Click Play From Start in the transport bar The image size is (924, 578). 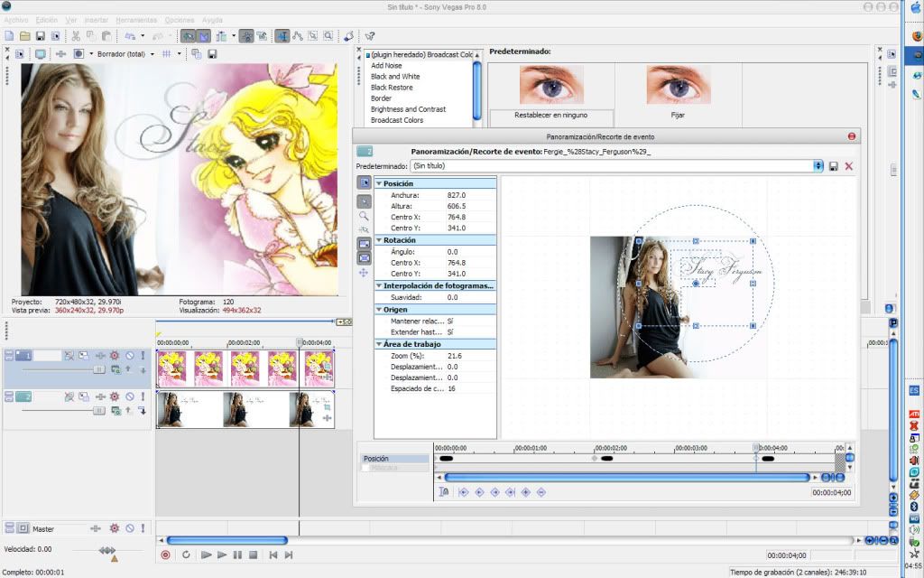[206, 555]
